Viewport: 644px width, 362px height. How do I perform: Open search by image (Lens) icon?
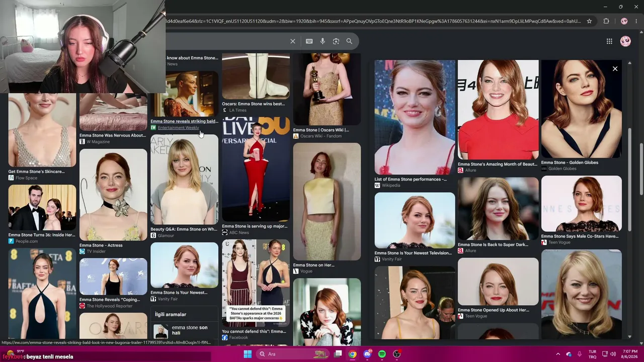(336, 41)
